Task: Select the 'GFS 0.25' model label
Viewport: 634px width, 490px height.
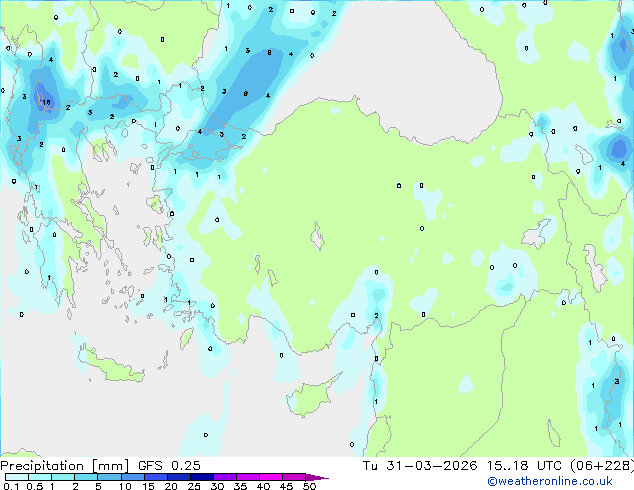Action: 169,466
